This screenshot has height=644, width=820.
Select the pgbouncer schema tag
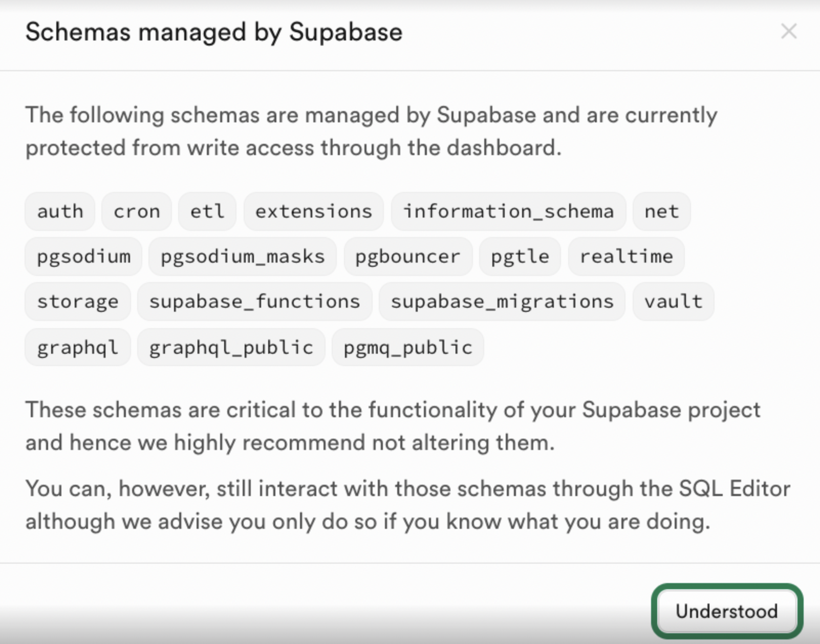tap(408, 256)
